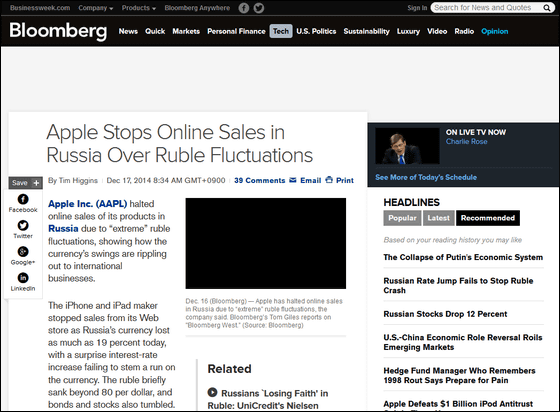Open Russians Losing Faith in Ruble related link
Screen dimensions: 560x412
click(268, 400)
